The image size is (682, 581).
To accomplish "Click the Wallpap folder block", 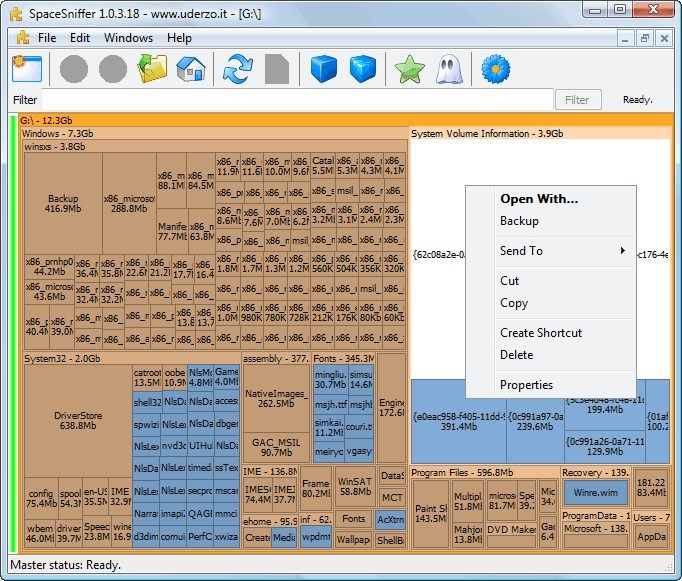I will (353, 540).
